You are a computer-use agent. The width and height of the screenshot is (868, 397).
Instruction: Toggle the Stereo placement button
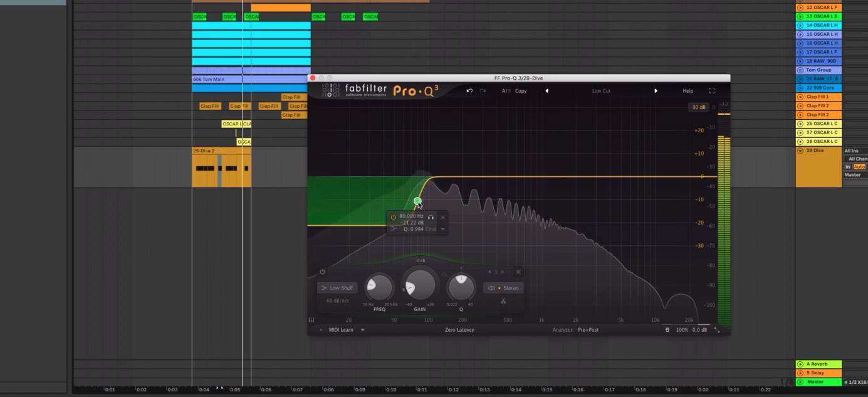click(x=503, y=288)
